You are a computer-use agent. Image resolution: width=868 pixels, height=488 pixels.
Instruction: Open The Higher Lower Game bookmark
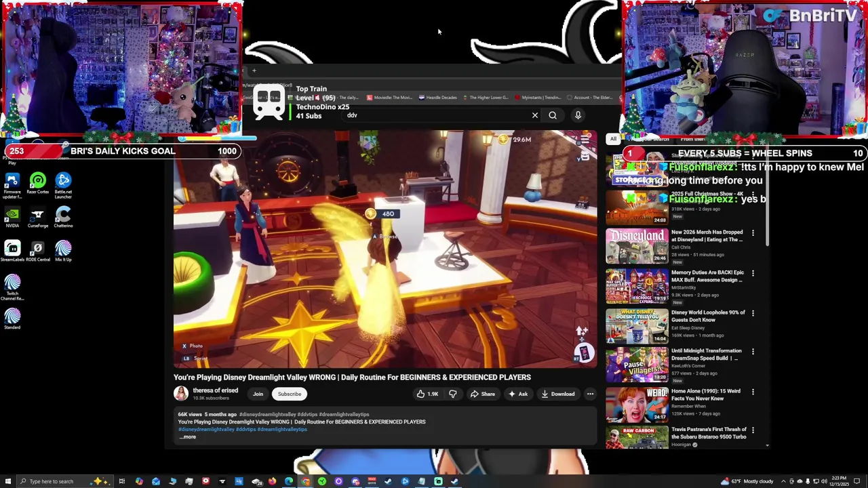coord(486,98)
